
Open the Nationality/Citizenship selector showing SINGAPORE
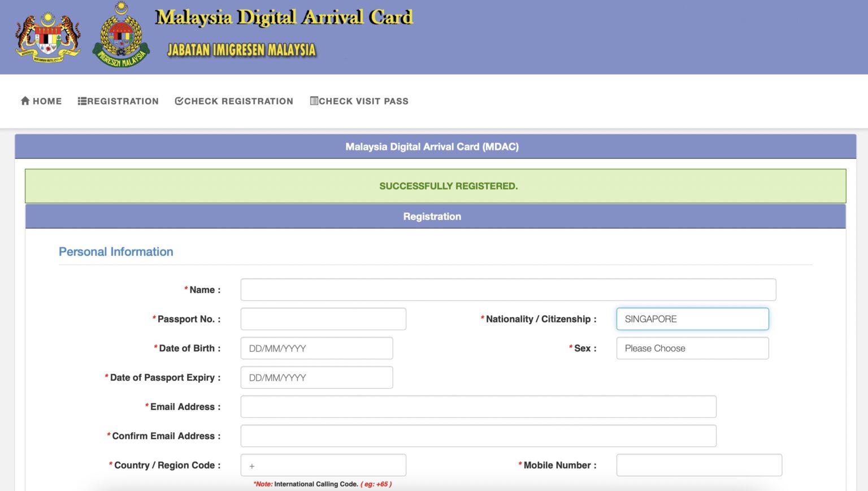(x=692, y=318)
